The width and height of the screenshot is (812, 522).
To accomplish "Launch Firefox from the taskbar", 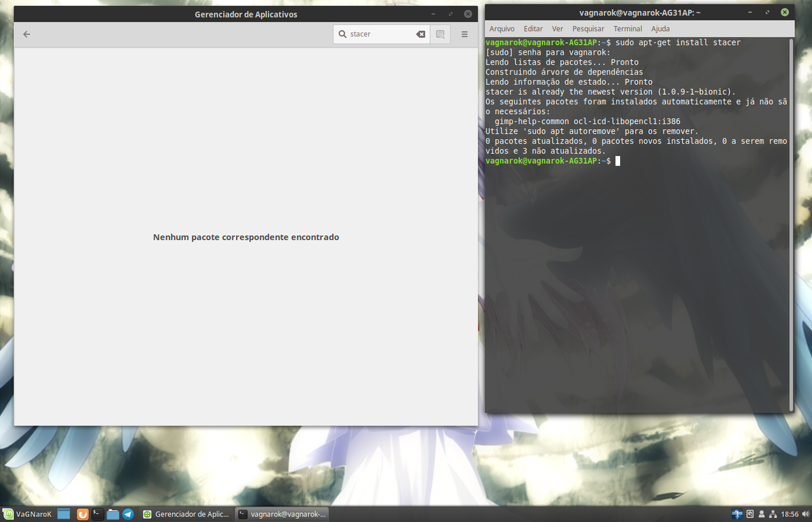I will [x=83, y=514].
